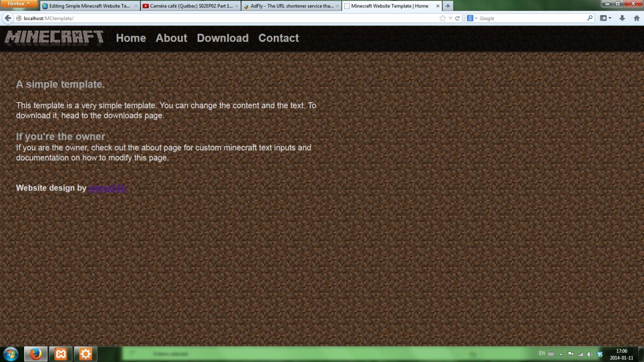Click the magnifier in the Google search bar
The image size is (644, 362).
point(590,18)
